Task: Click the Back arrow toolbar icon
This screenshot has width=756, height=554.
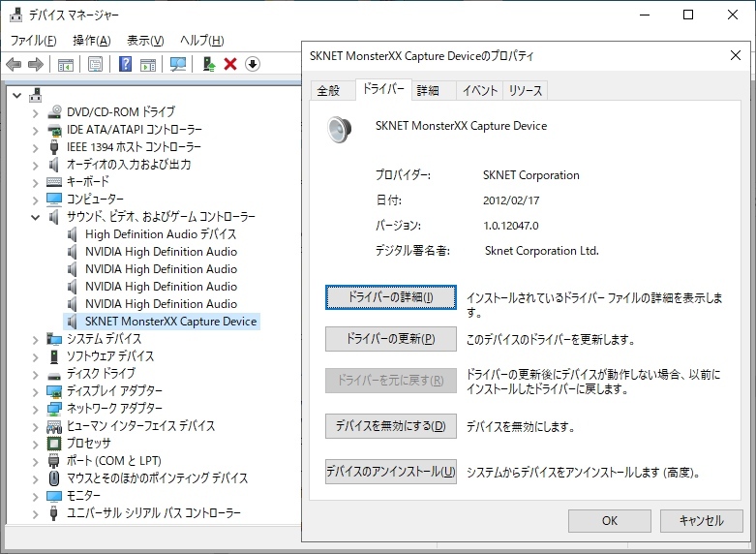Action: tap(14, 64)
